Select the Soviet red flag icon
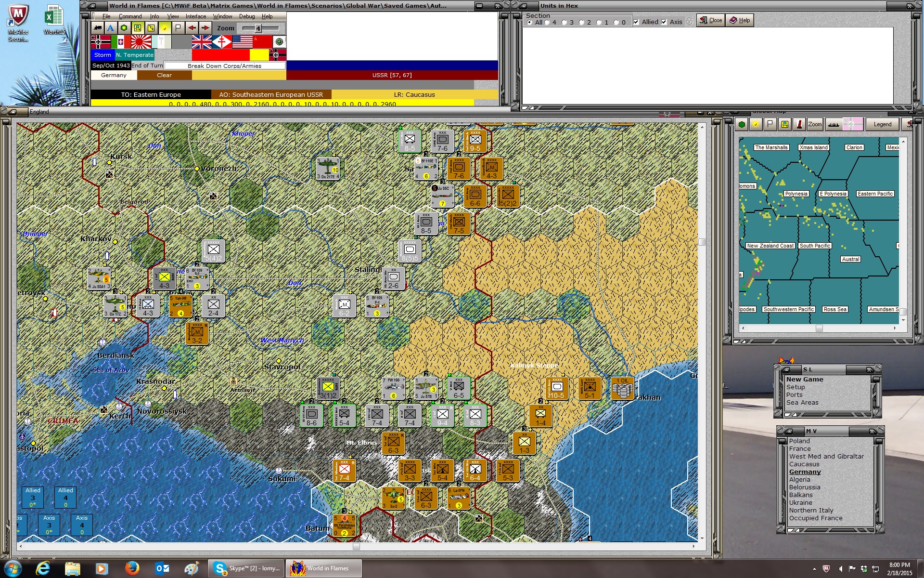The image size is (924, 578). pyautogui.click(x=262, y=42)
